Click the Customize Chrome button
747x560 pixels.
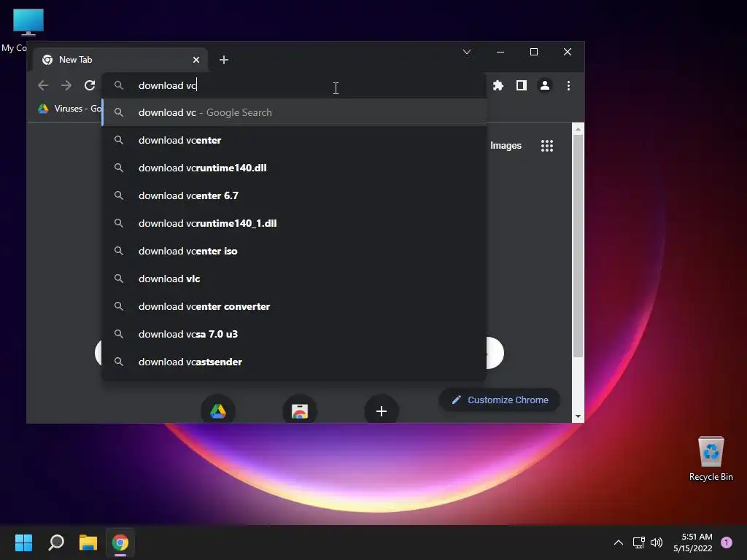(x=499, y=400)
